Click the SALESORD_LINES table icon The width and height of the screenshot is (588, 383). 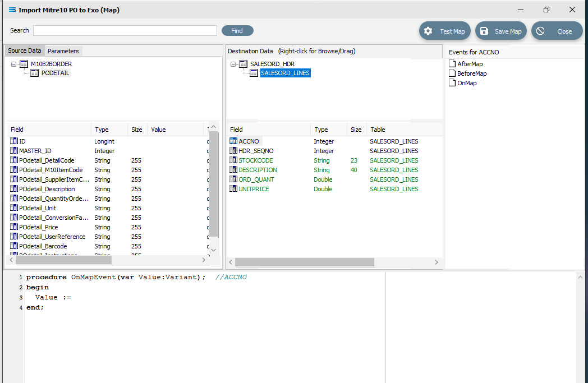[x=254, y=73]
